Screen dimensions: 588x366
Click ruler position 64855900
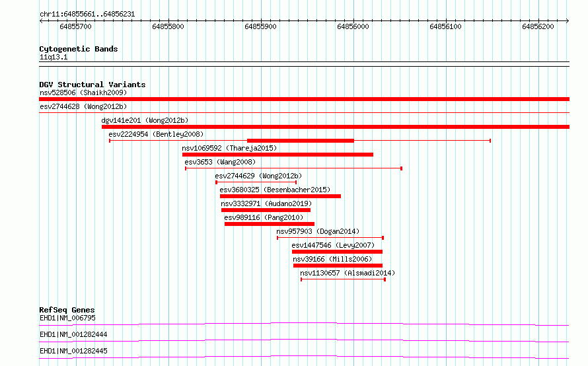pyautogui.click(x=260, y=26)
